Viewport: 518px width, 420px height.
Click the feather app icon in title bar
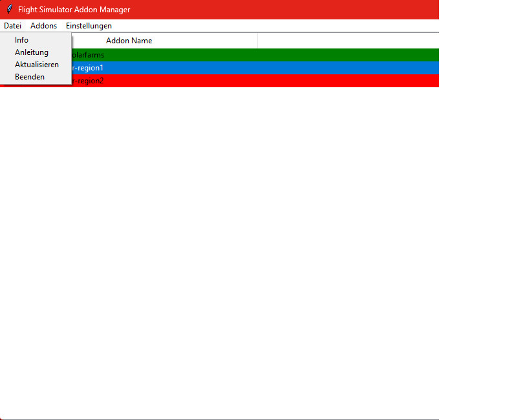pyautogui.click(x=9, y=10)
